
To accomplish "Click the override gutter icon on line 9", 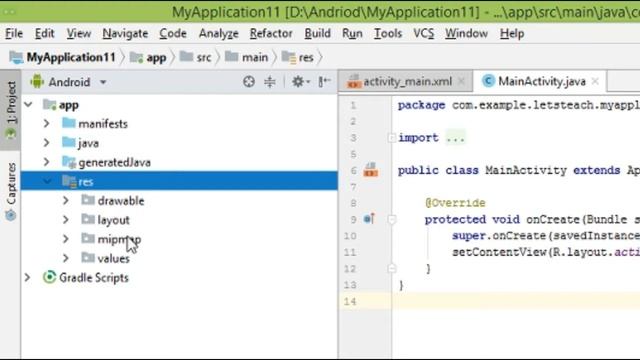I will tap(369, 219).
